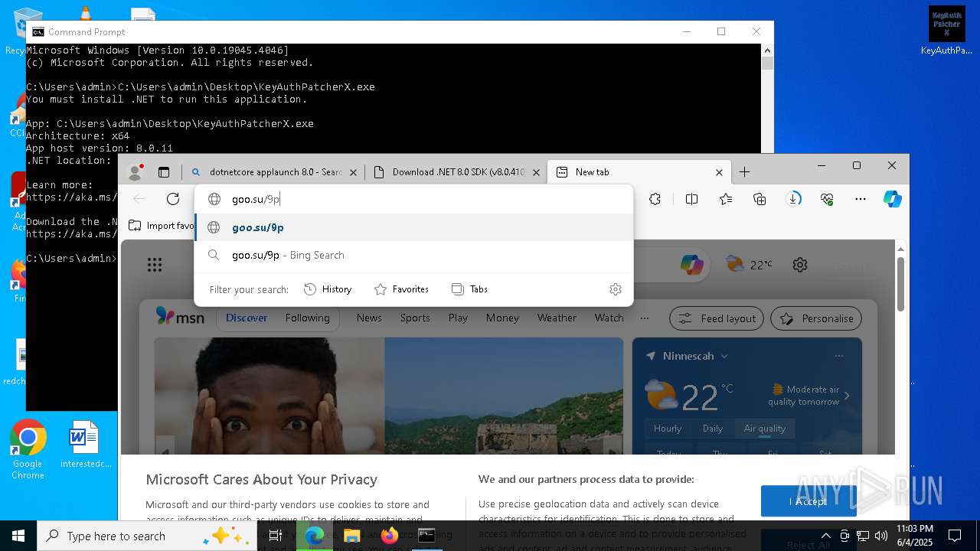Open Settings and more ellipsis
The image size is (980, 551).
(x=861, y=199)
